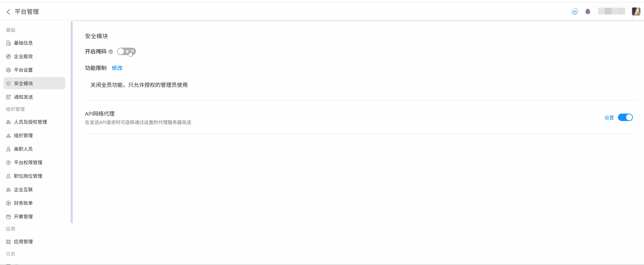
Task: Open 平台权限管理 menu item
Action: coord(28,163)
